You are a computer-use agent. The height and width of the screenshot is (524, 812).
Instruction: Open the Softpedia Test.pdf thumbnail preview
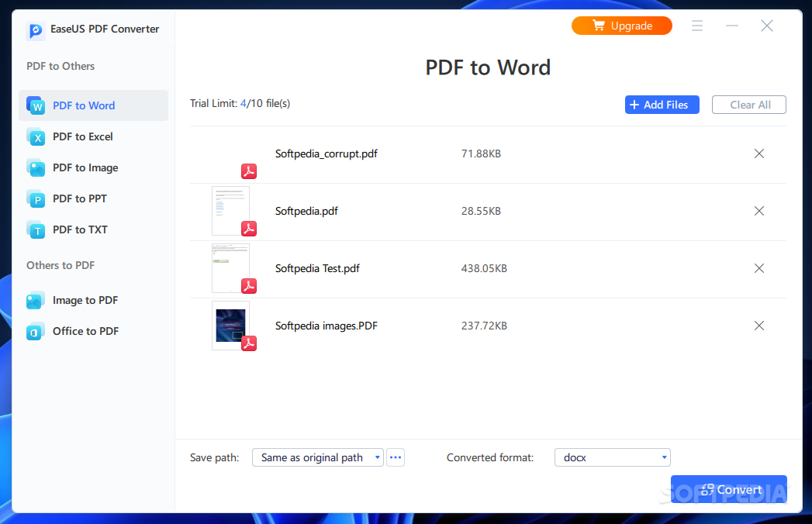(231, 268)
